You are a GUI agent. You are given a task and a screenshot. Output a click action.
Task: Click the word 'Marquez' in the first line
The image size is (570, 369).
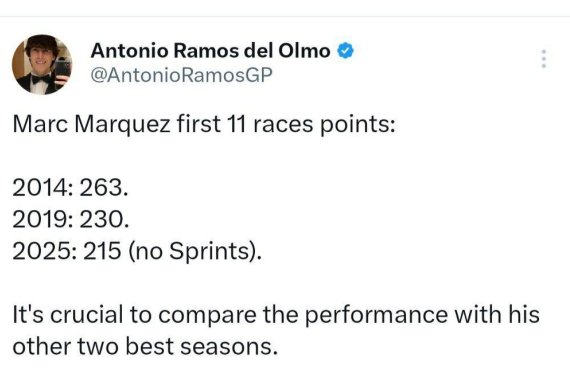coord(122,125)
